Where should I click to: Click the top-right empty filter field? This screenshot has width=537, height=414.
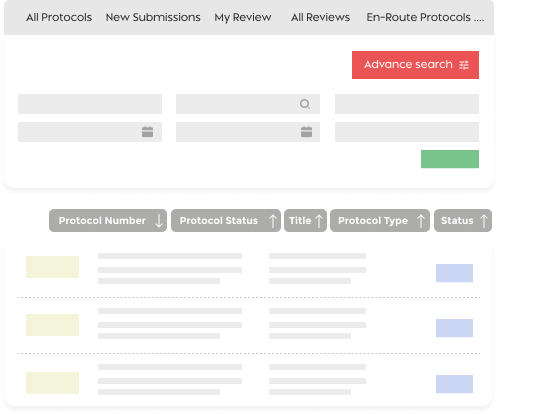(x=407, y=104)
